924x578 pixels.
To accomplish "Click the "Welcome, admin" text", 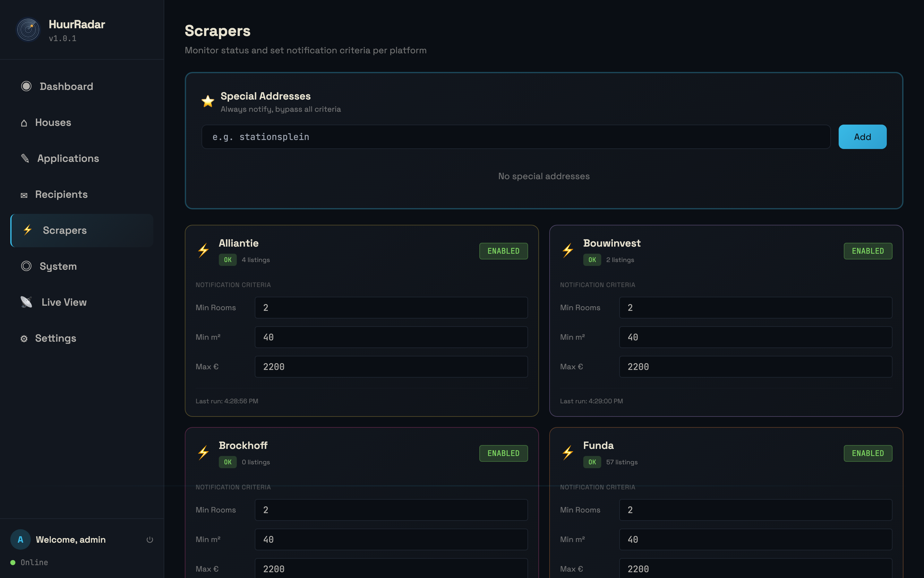I will click(71, 539).
